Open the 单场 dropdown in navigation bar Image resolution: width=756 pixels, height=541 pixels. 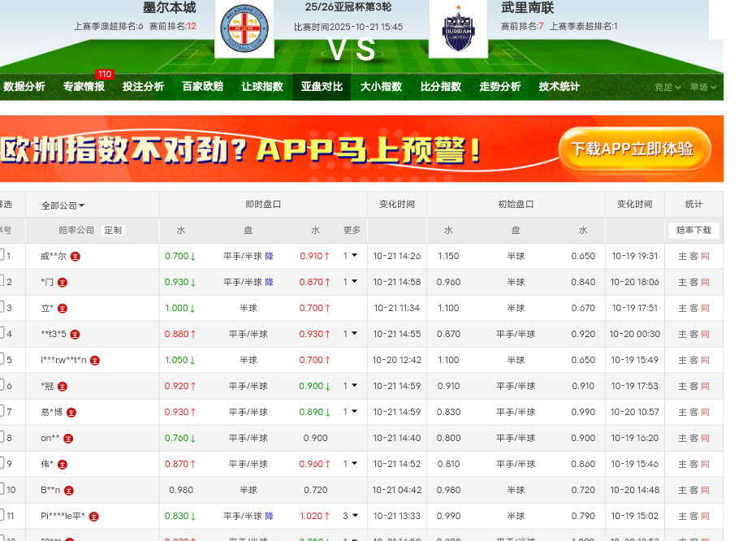703,88
